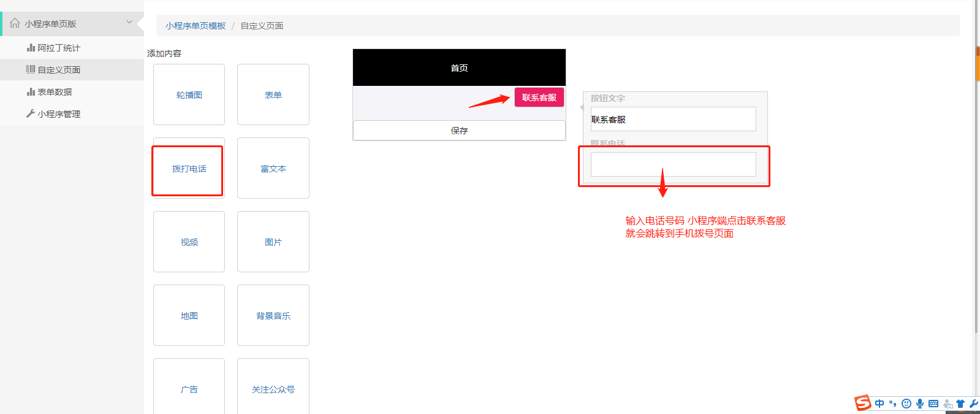The height and width of the screenshot is (414, 980).
Task: Click the home icon beside 小程序单页版
Action: click(15, 23)
